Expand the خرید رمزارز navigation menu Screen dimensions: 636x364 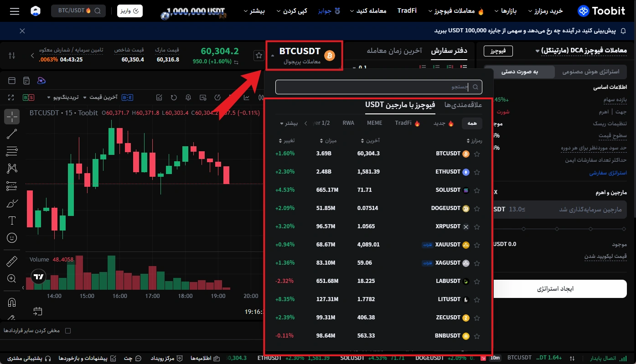click(x=545, y=10)
